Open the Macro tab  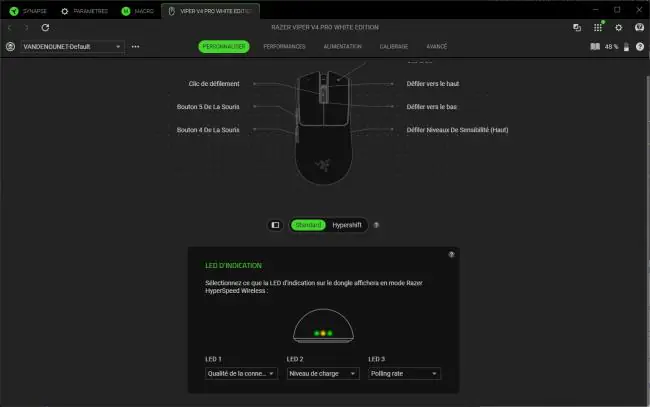coord(138,11)
